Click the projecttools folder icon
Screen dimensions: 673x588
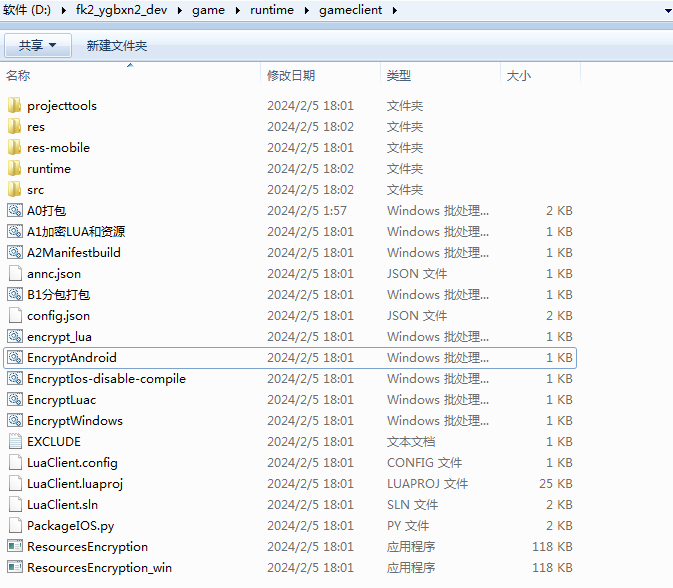pos(14,105)
